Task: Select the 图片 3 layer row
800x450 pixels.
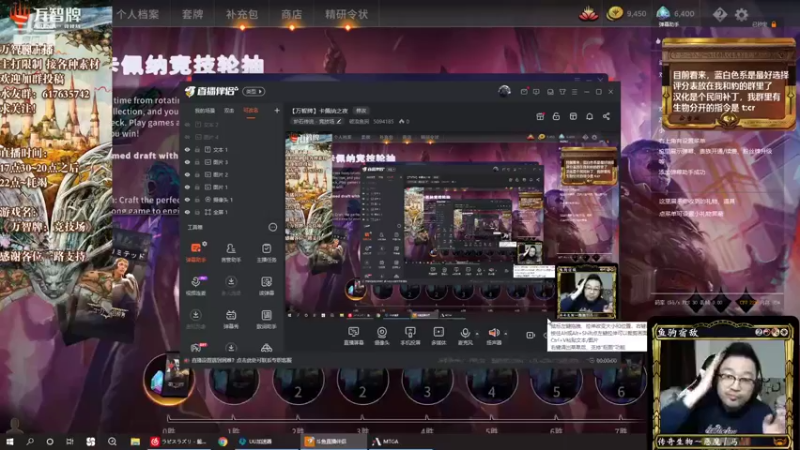Action: 232,162
